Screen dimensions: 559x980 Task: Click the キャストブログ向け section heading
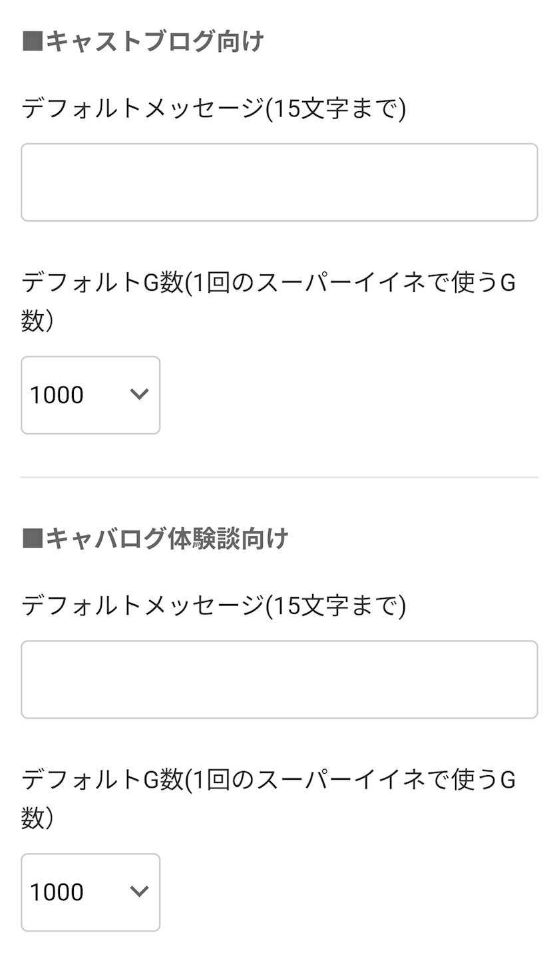[154, 42]
